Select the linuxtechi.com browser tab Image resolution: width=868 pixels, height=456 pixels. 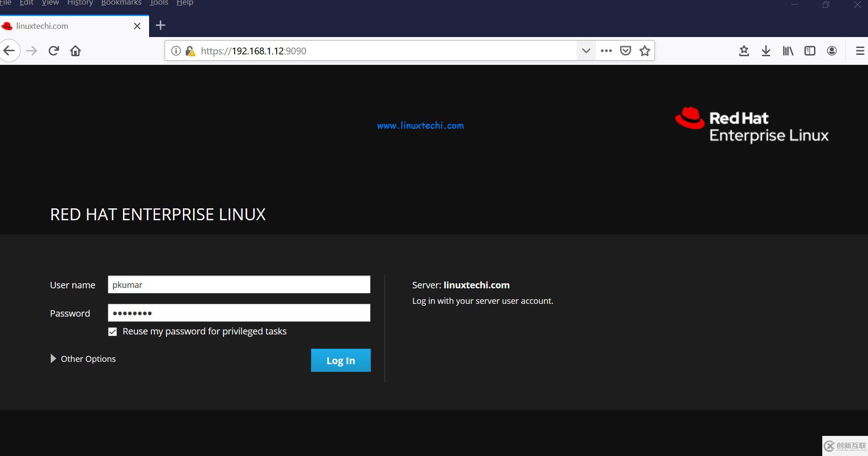pos(74,26)
